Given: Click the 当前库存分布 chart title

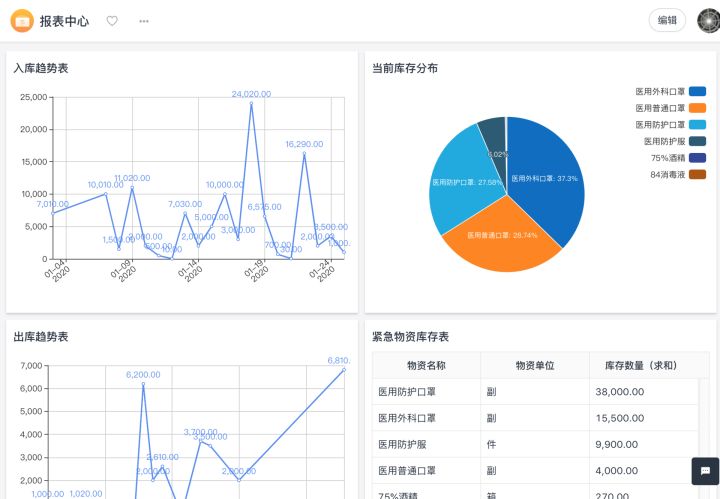Looking at the screenshot, I should [x=405, y=68].
